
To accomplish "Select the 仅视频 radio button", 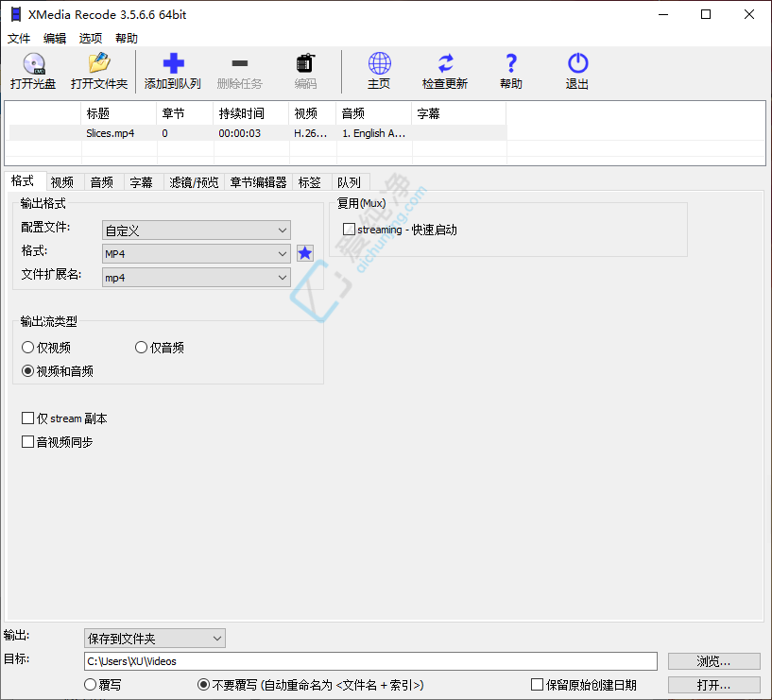I will tap(28, 348).
